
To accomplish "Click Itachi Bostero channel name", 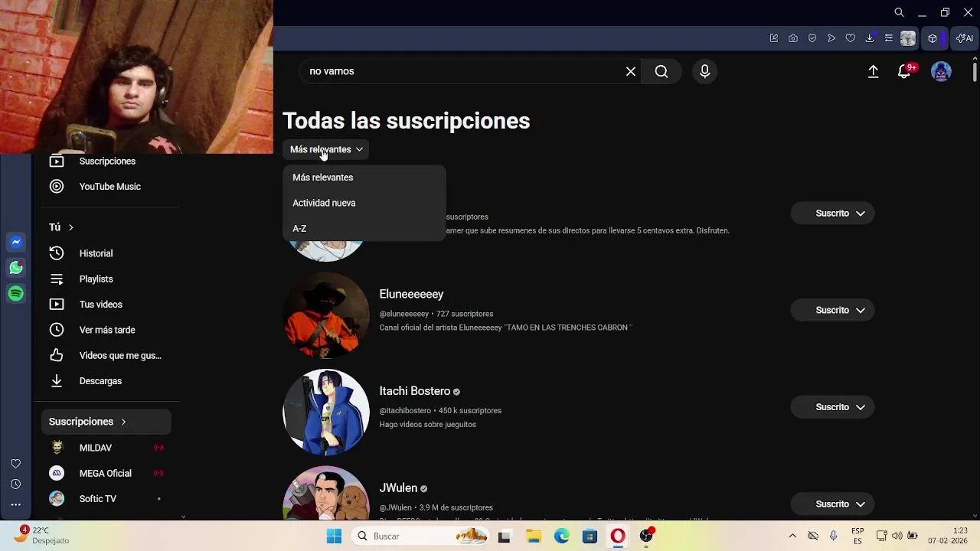I will (415, 391).
